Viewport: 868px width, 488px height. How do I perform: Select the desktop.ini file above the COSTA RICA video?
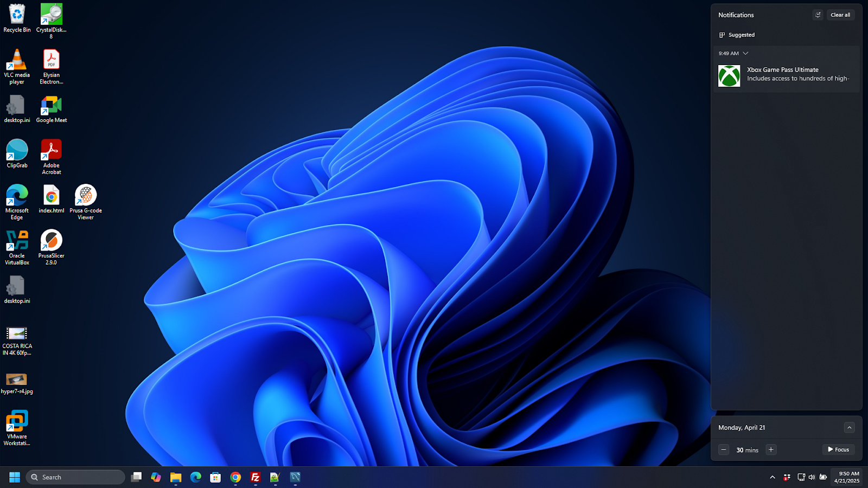[17, 290]
